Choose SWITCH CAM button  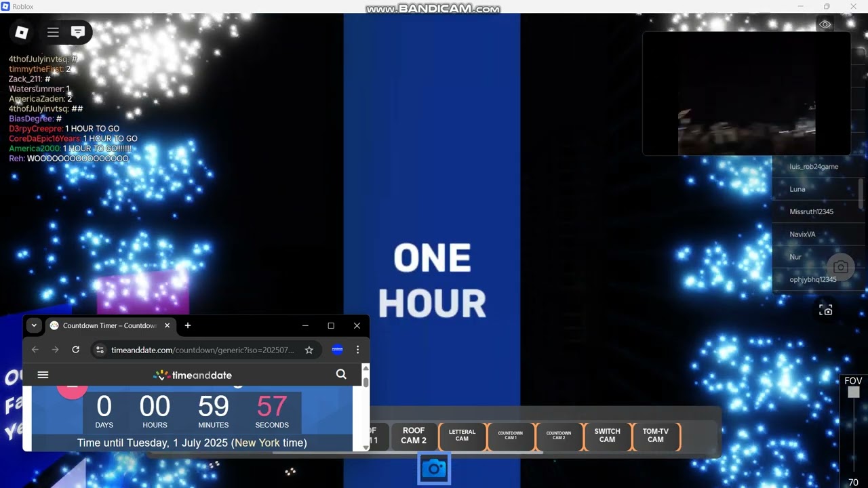[x=607, y=436]
